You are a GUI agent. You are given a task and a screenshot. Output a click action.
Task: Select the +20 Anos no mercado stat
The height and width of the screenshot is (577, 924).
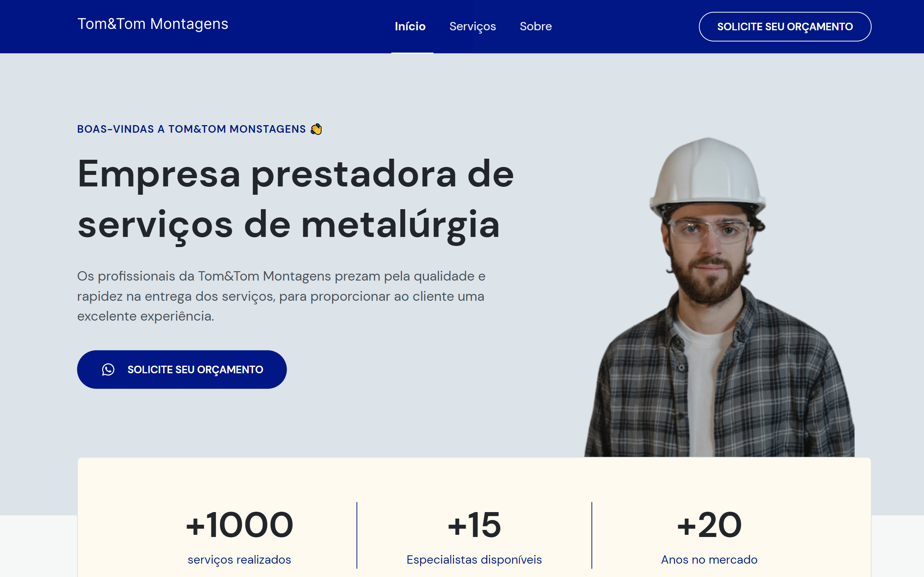coord(709,536)
